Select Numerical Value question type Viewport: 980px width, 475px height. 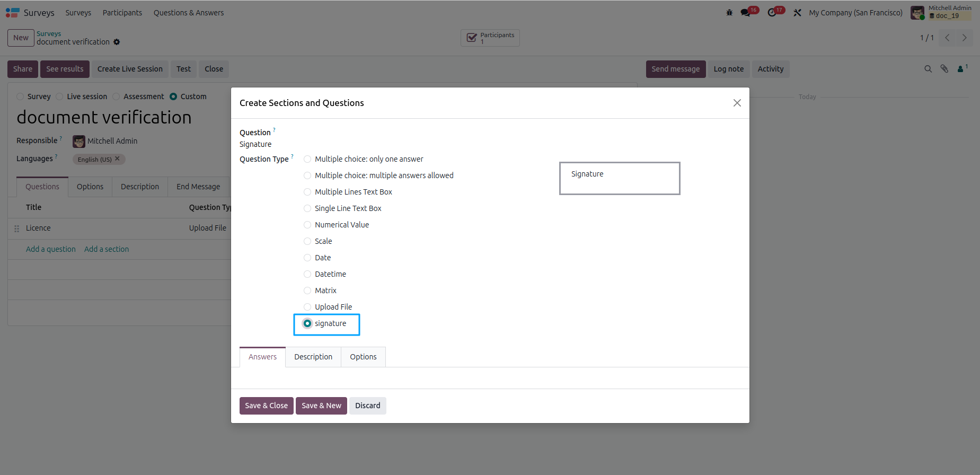point(307,225)
